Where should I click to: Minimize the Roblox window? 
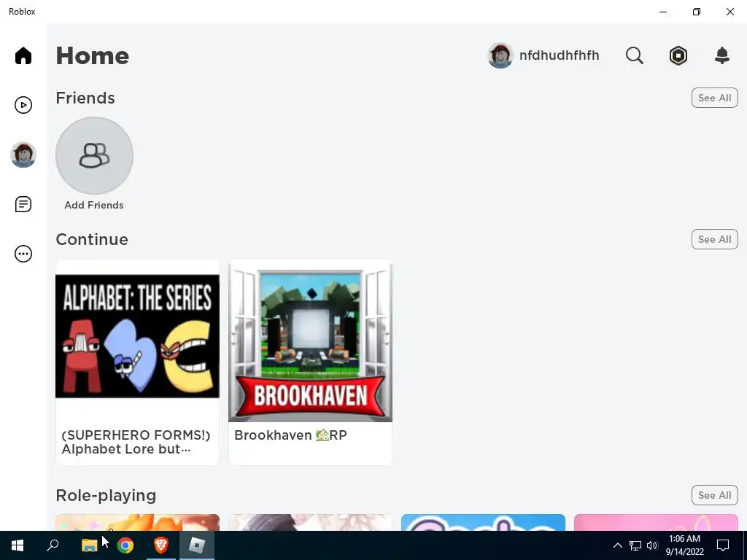pos(662,12)
